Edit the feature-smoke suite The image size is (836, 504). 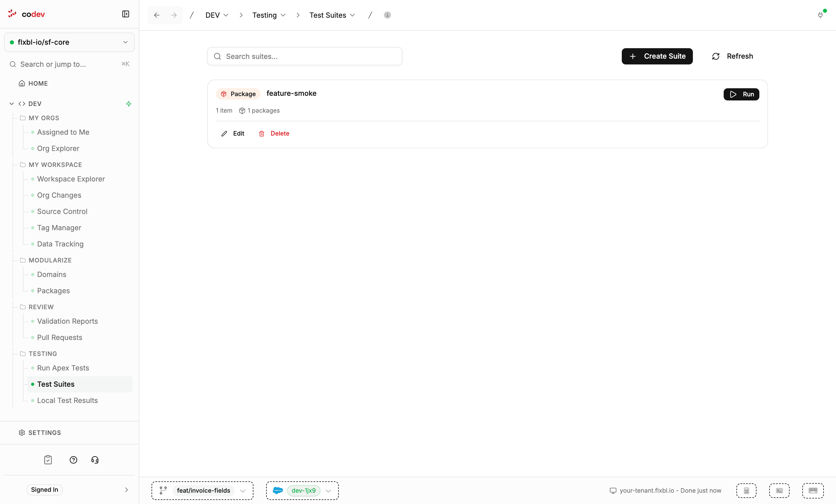point(233,134)
